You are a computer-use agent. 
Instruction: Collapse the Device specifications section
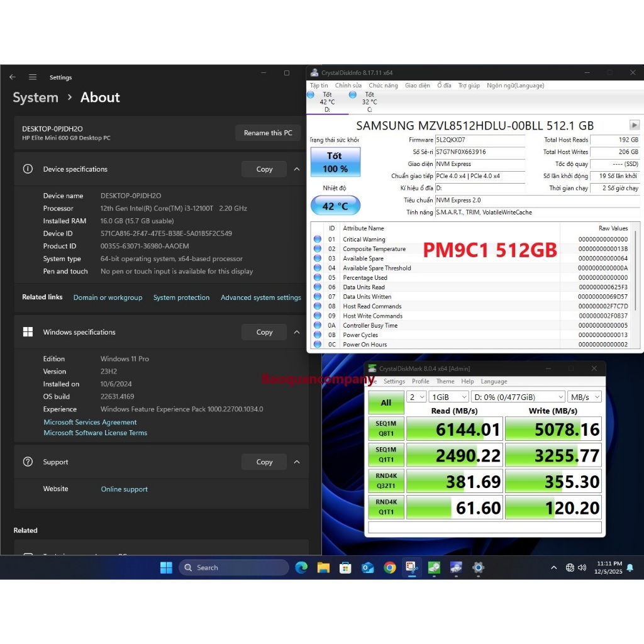[297, 169]
